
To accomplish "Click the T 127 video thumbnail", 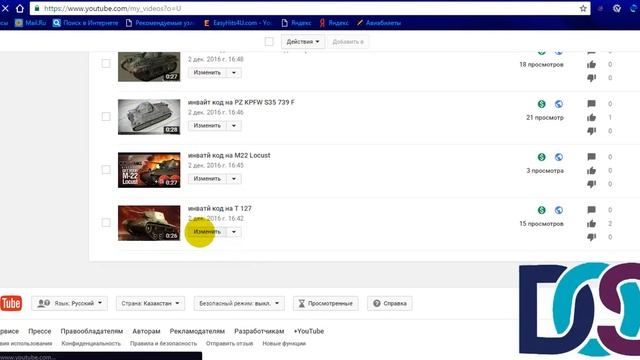I will (149, 223).
